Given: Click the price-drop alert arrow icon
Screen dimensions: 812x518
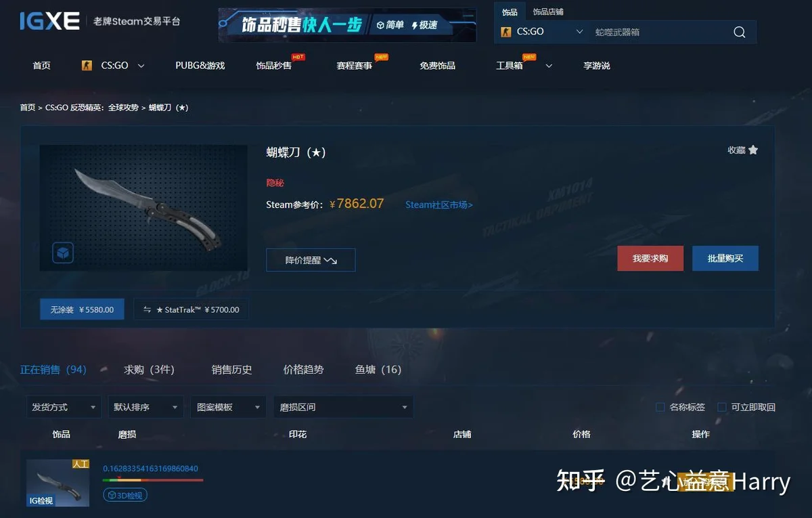Looking at the screenshot, I should point(330,260).
